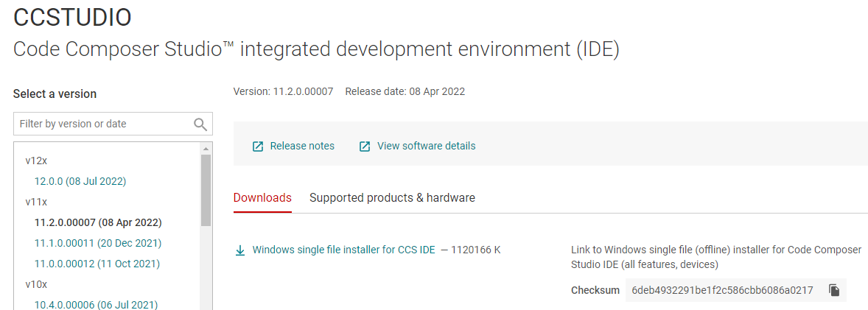Switch to the Downloads tab
The width and height of the screenshot is (868, 310).
tap(262, 197)
